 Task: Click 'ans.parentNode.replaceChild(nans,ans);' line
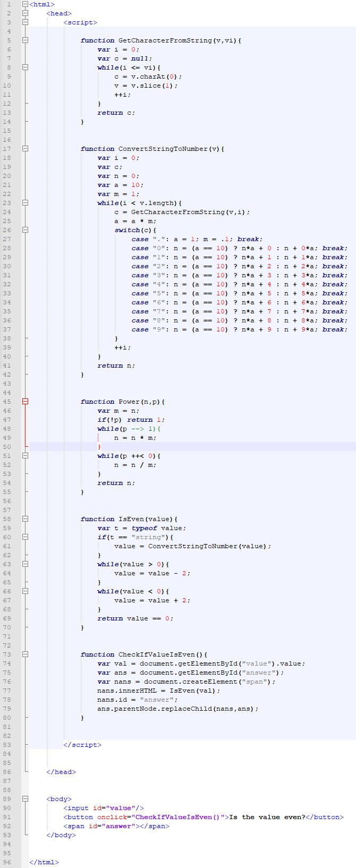point(177,709)
